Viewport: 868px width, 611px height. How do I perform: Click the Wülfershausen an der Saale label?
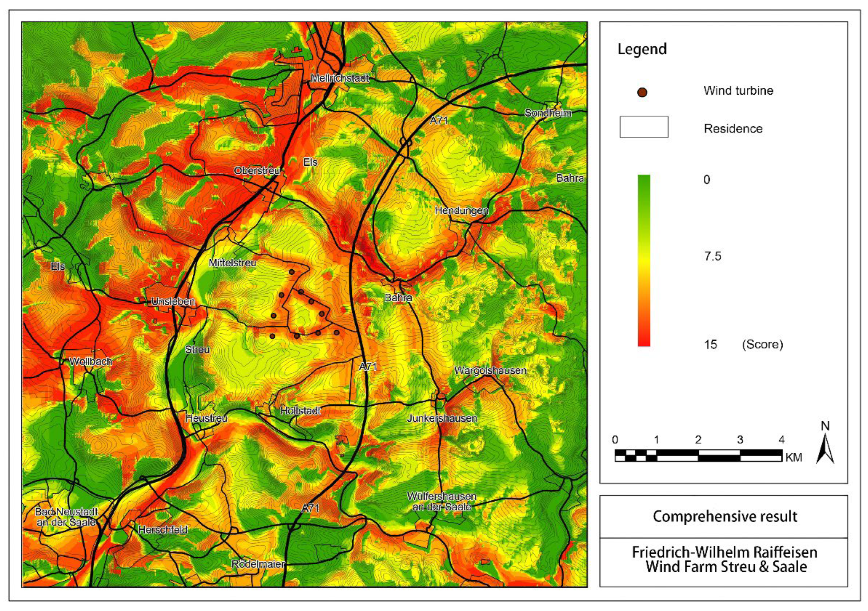pos(442,502)
